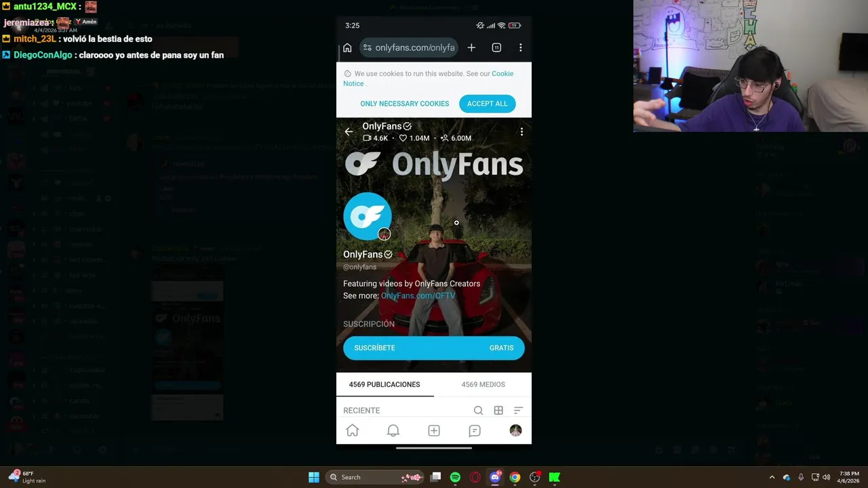Viewport: 868px width, 488px height.
Task: Open network settings from tray
Action: coord(815,477)
